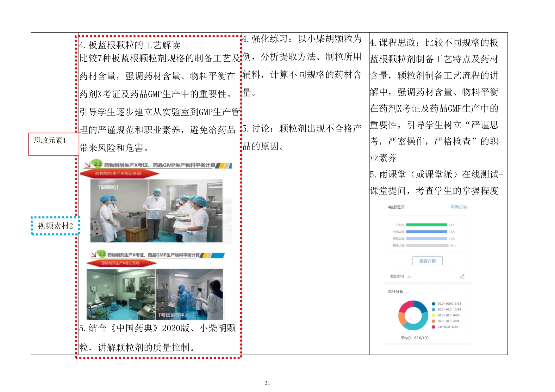This screenshot has height=392, width=555.
Task: Click the pink 0.0~60.0 legend dot
Action: pyautogui.click(x=433, y=327)
